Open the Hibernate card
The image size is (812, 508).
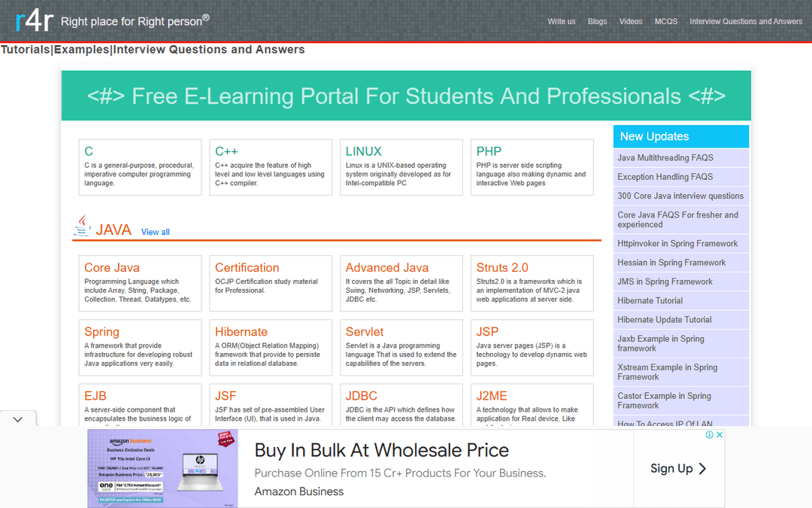coord(271,347)
